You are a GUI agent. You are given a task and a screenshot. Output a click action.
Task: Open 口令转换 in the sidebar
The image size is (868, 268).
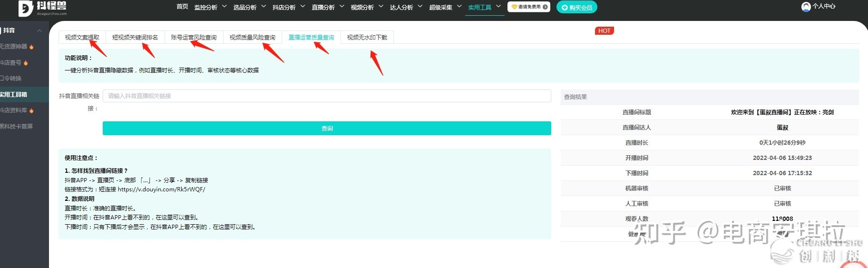(10, 79)
